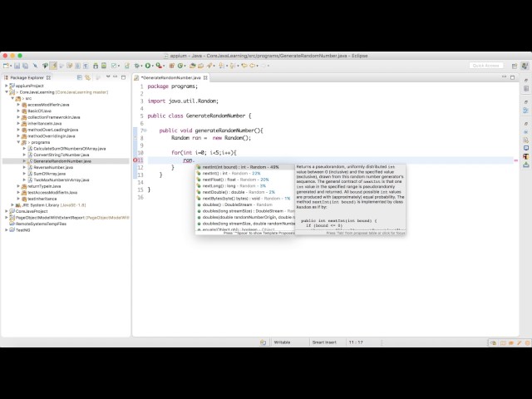Click the Run Last Tool icon with red toolbox

[x=159, y=66]
